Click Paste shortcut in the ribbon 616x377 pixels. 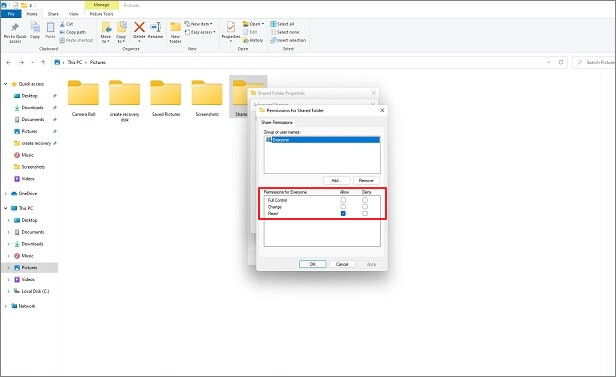pos(77,40)
